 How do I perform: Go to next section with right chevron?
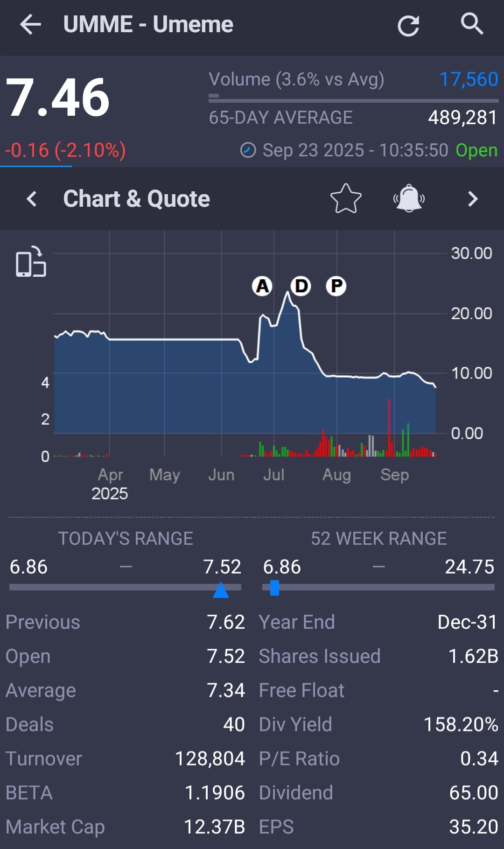tap(473, 199)
